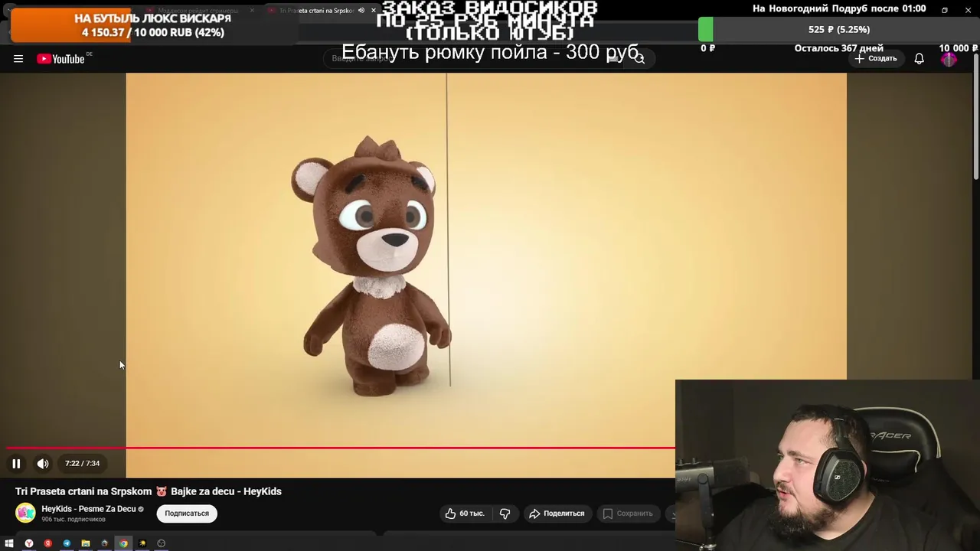
Task: Seek along the red video progress bar
Action: click(x=341, y=448)
